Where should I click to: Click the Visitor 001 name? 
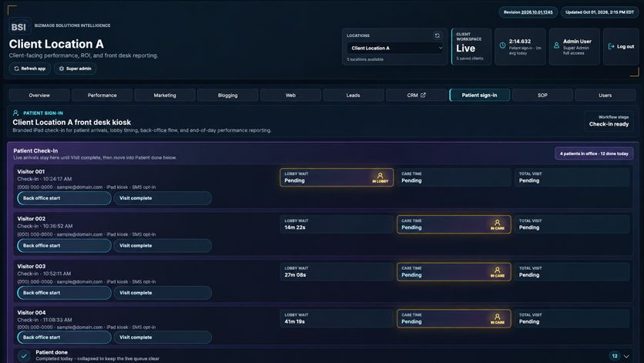[31, 171]
